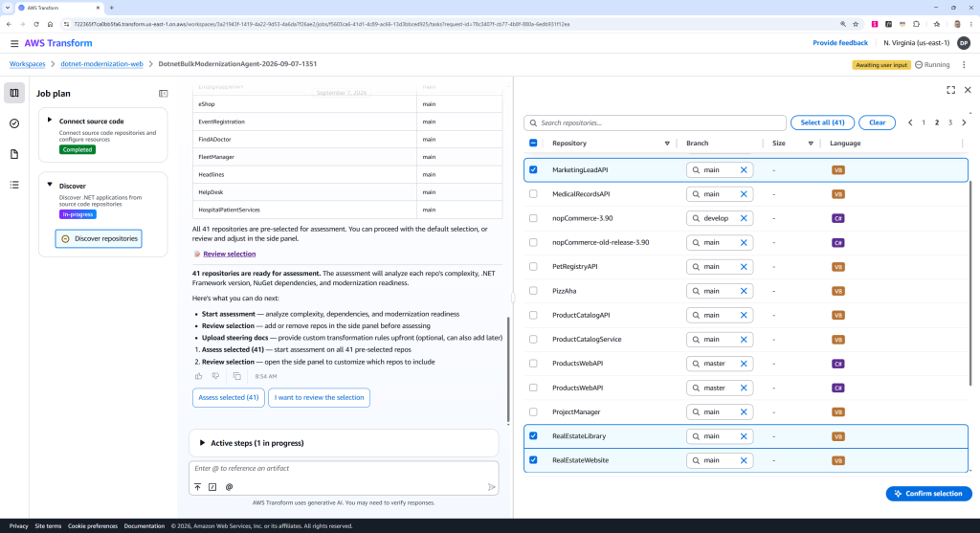
Task: Click I want to review the selection
Action: coord(319,397)
